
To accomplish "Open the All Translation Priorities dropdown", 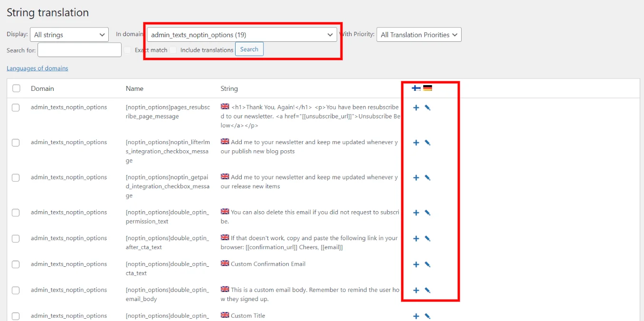I will [419, 35].
